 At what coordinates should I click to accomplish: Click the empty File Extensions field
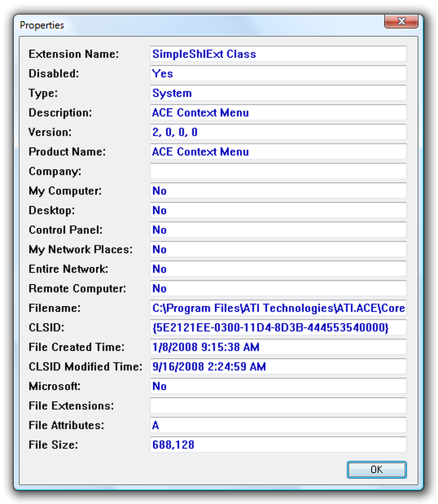coord(278,406)
